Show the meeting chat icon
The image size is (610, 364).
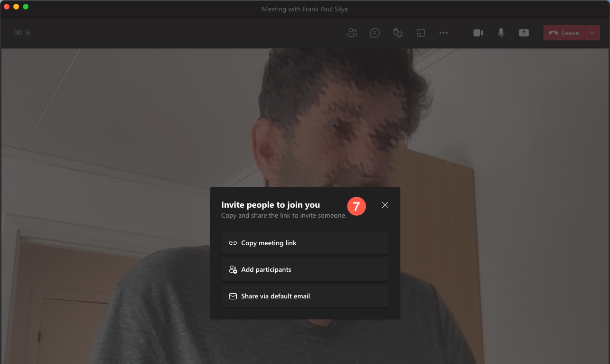pos(375,33)
